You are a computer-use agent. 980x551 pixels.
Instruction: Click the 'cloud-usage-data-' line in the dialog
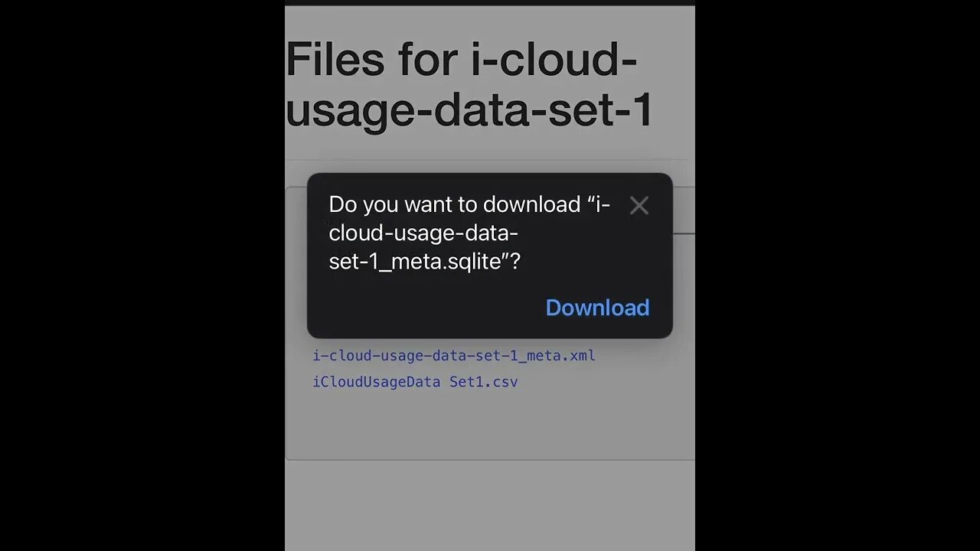tap(423, 233)
